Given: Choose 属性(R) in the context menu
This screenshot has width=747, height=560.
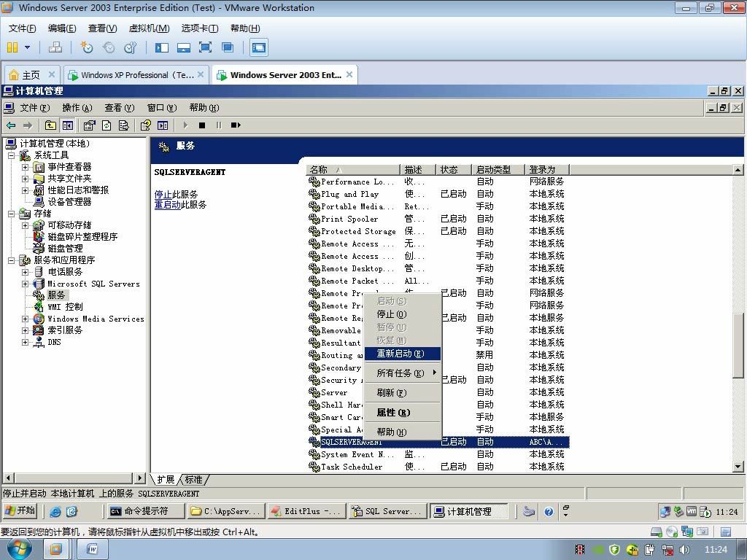Looking at the screenshot, I should [x=402, y=413].
